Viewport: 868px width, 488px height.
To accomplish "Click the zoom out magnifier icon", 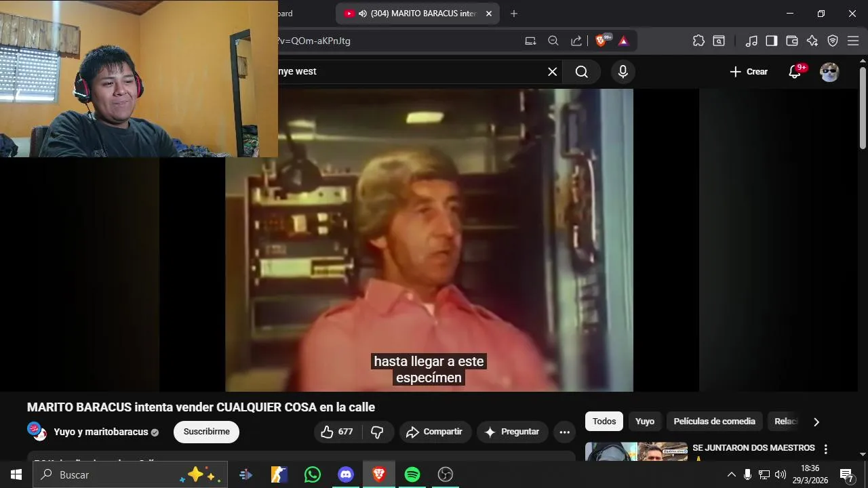I will (553, 41).
